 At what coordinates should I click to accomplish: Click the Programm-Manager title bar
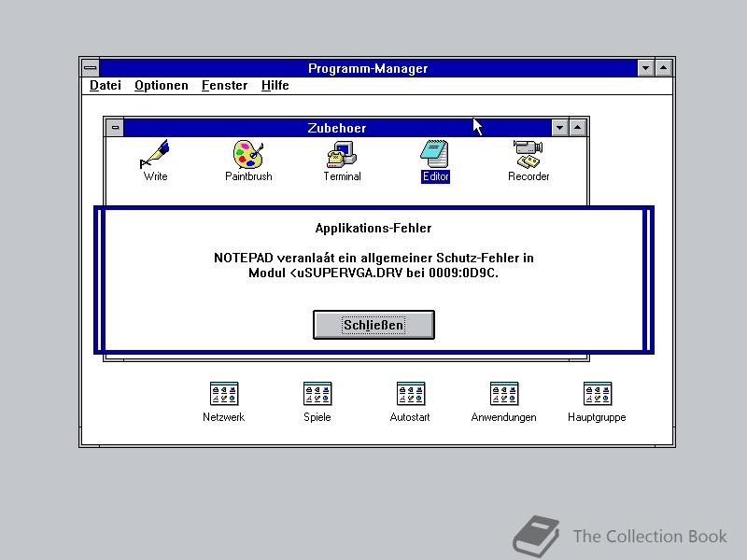[x=368, y=68]
